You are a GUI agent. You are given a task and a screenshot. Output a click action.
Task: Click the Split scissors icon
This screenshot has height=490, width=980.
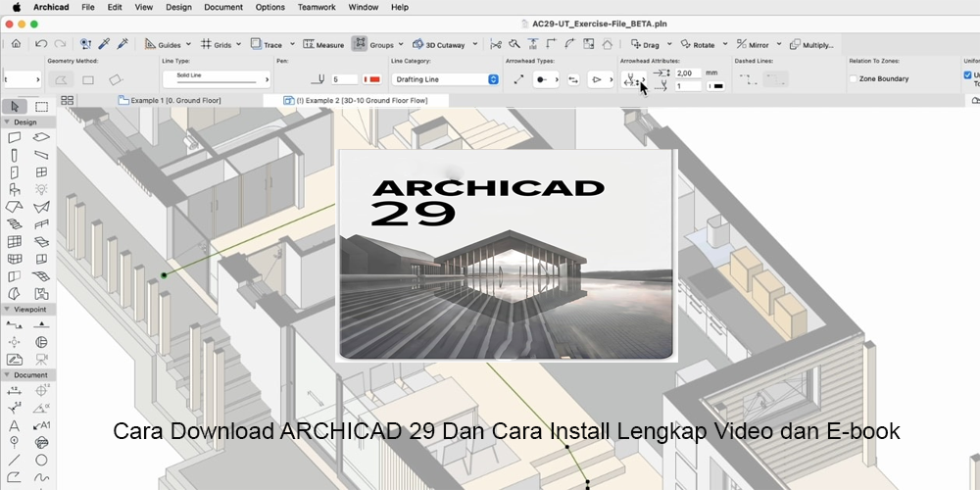point(496,44)
